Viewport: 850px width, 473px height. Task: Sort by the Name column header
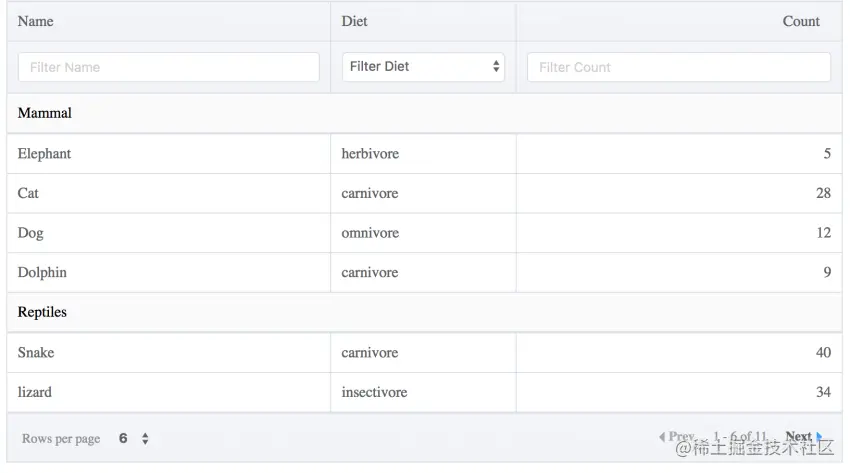tap(36, 21)
